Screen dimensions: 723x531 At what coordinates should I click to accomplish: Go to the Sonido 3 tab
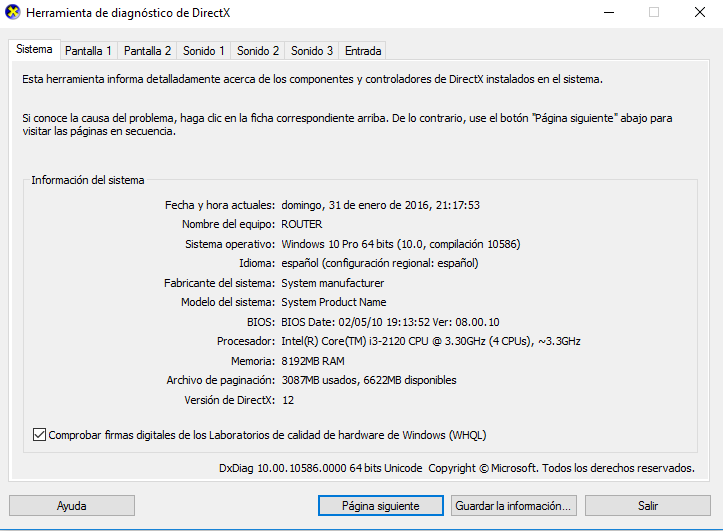[312, 51]
